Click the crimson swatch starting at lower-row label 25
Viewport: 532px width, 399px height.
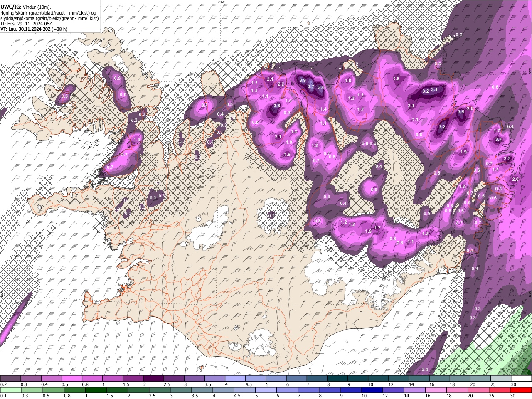click(x=500, y=390)
